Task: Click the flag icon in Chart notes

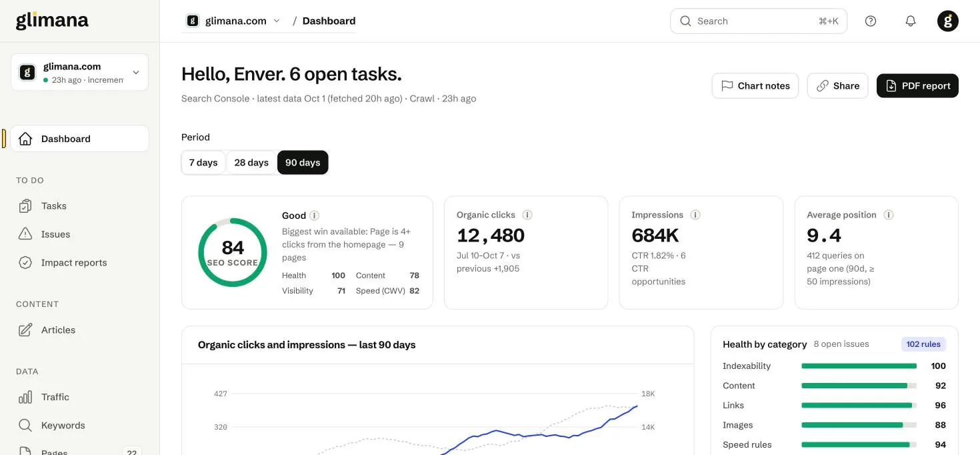Action: click(x=727, y=85)
